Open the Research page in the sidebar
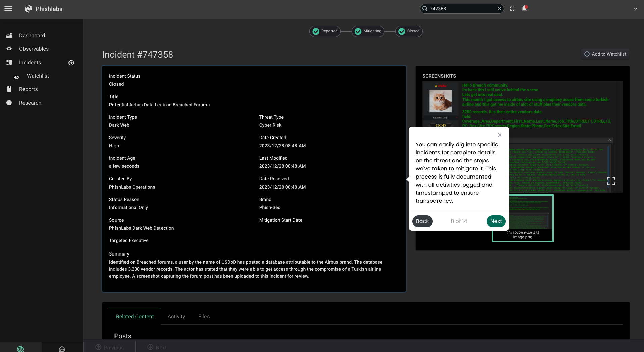644x352 pixels. click(30, 103)
